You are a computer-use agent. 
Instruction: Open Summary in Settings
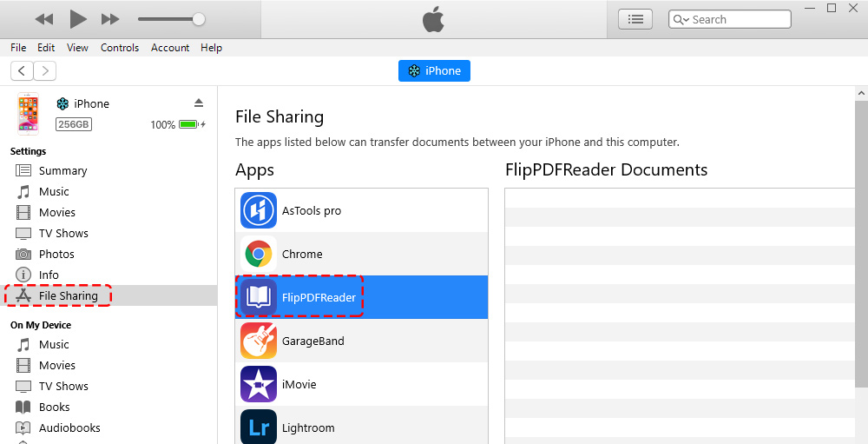click(x=62, y=170)
